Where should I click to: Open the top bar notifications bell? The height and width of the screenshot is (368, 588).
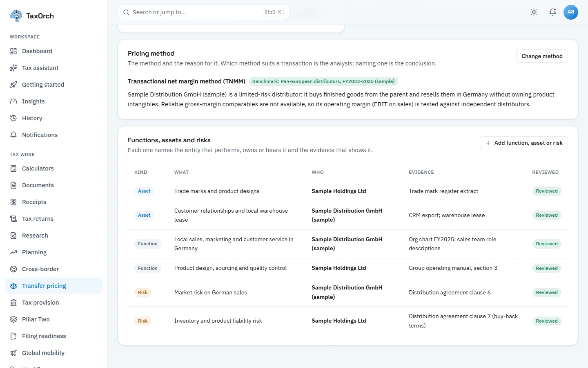tap(552, 12)
